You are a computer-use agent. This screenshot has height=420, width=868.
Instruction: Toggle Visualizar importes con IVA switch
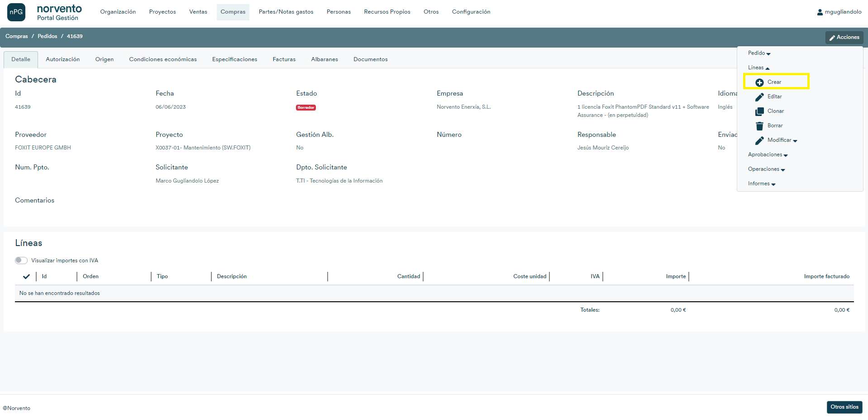(21, 261)
